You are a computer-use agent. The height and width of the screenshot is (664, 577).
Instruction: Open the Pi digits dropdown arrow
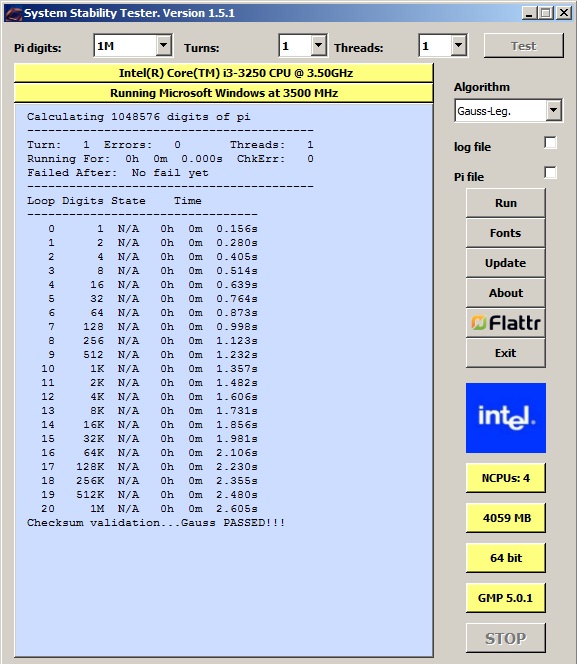(163, 45)
